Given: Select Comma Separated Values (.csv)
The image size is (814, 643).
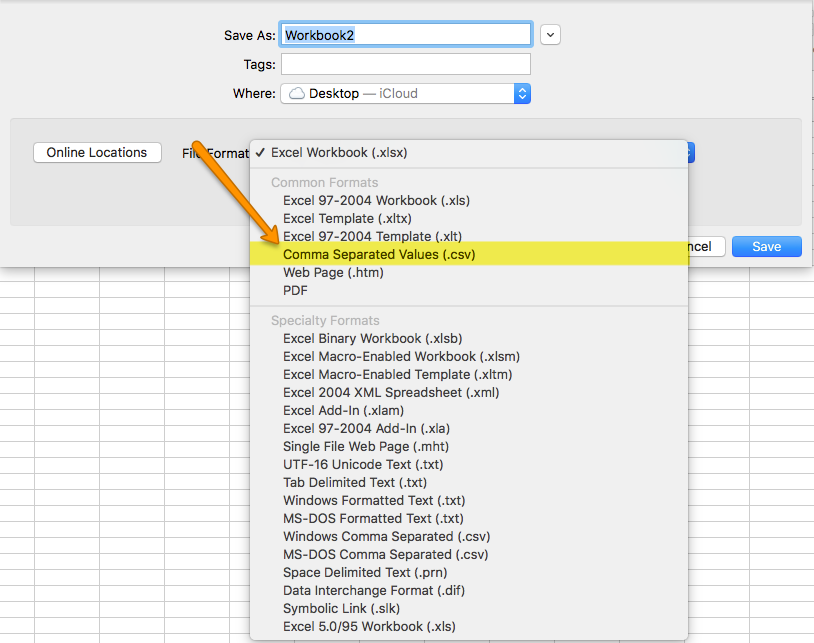Looking at the screenshot, I should pyautogui.click(x=469, y=254).
